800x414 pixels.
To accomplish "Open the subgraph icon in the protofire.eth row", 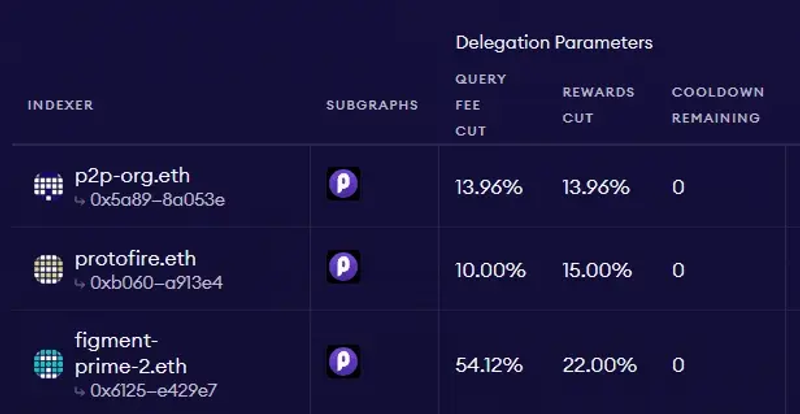I will (343, 266).
